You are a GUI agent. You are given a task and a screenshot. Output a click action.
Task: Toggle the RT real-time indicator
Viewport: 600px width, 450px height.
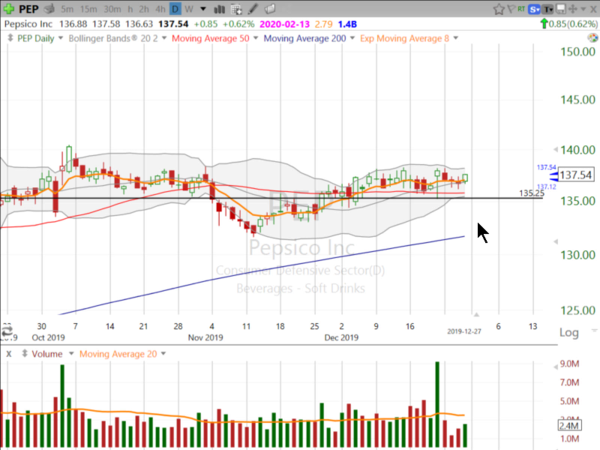click(521, 8)
